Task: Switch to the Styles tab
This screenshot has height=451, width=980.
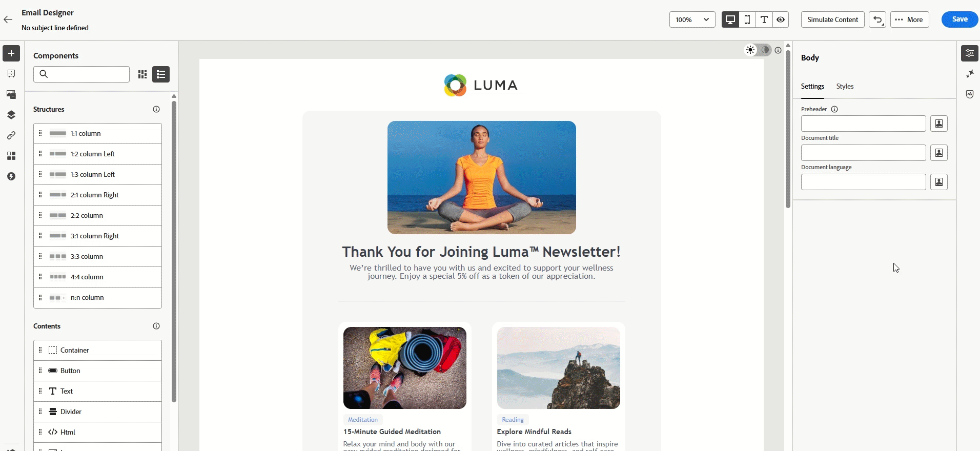Action: click(845, 86)
